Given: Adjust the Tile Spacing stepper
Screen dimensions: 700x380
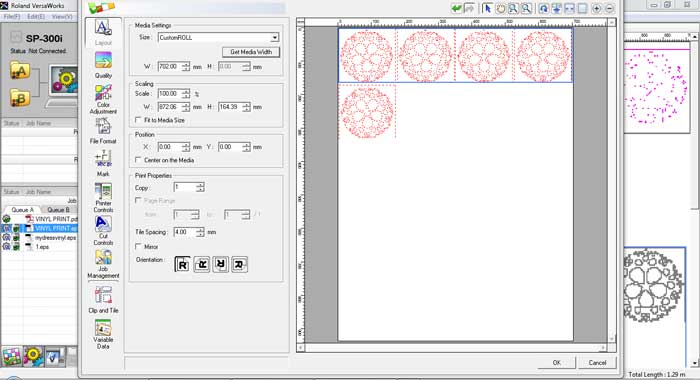Looking at the screenshot, I should [200, 232].
